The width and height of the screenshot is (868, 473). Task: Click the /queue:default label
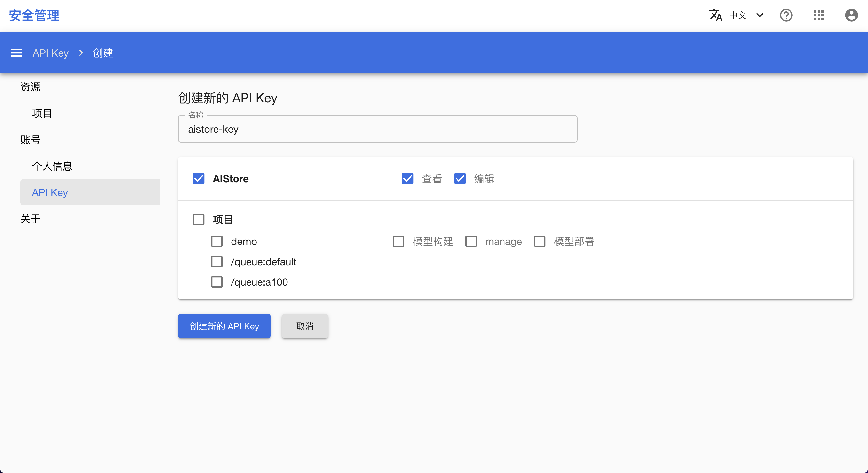[x=263, y=262]
